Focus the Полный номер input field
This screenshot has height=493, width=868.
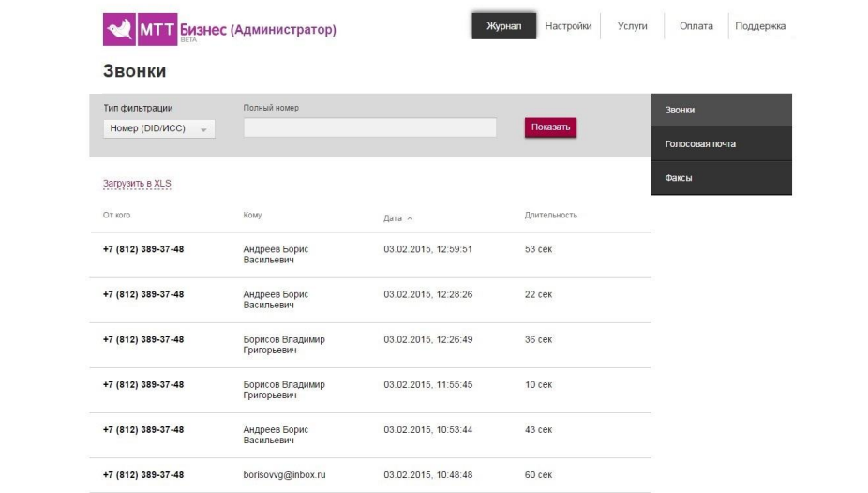coord(369,128)
